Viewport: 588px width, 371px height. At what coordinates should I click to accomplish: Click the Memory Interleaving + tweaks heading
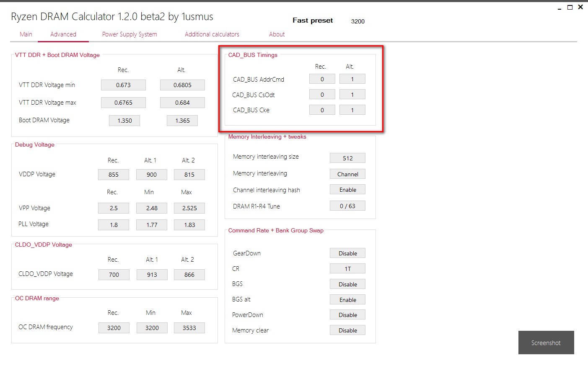point(267,137)
